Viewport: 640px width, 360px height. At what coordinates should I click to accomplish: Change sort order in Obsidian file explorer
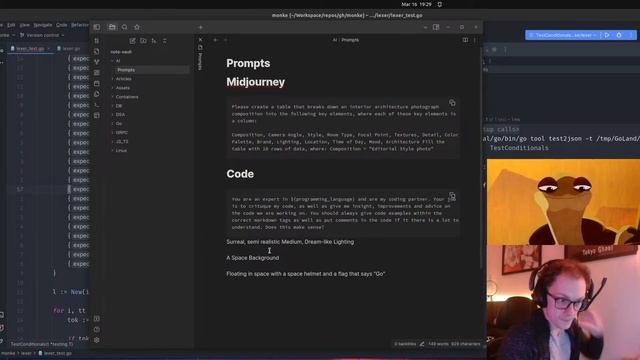[x=154, y=41]
